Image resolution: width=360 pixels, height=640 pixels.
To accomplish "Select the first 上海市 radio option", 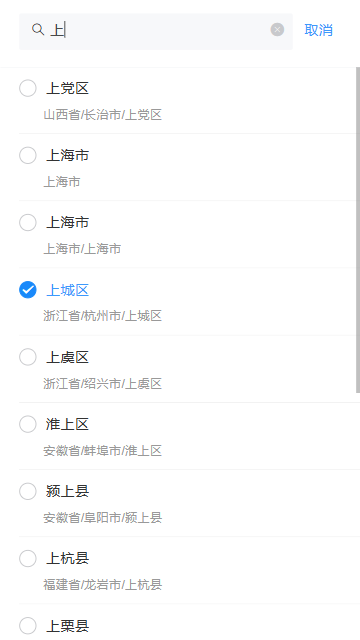I will coord(28,155).
